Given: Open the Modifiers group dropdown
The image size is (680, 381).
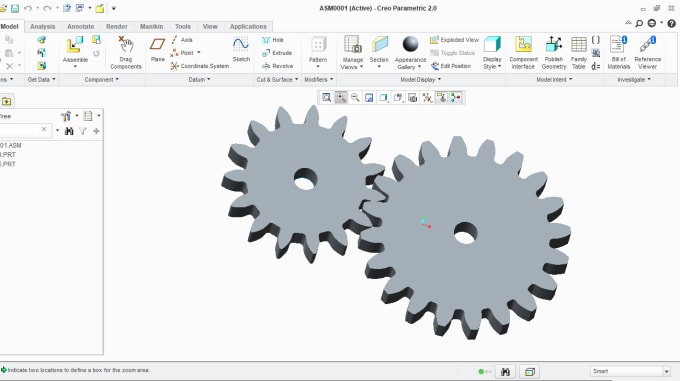Looking at the screenshot, I should [x=319, y=80].
